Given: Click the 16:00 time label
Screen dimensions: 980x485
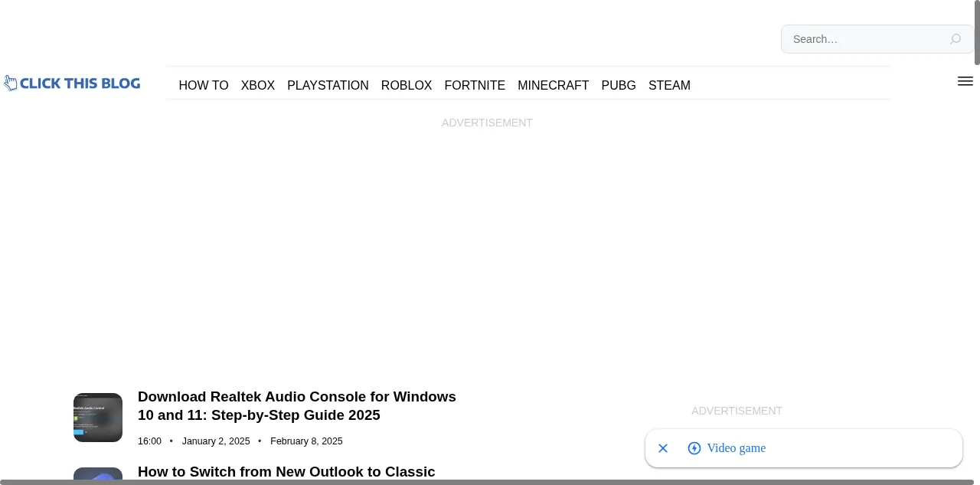Looking at the screenshot, I should 149,441.
